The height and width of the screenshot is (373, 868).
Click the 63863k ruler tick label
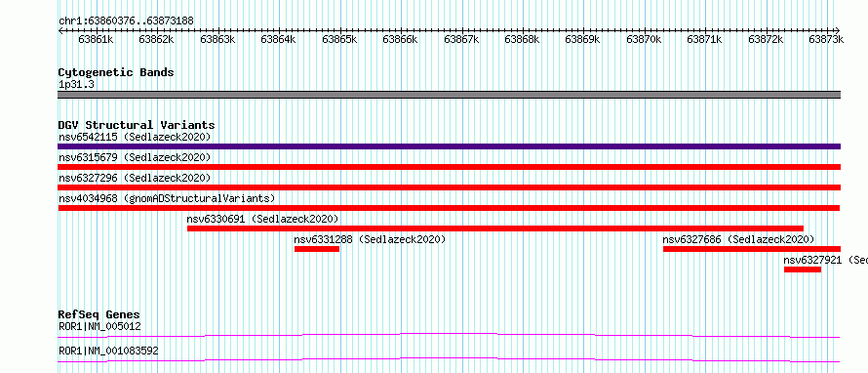(217, 39)
